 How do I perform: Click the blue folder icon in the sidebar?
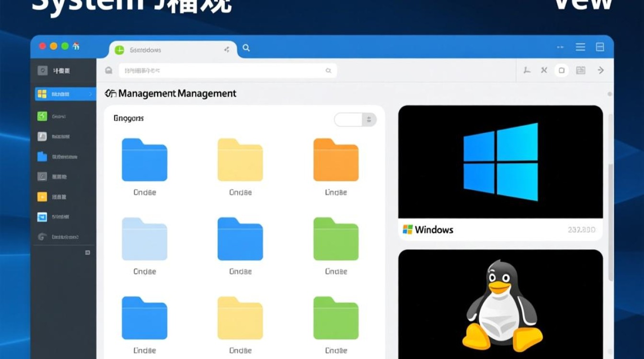click(x=43, y=156)
